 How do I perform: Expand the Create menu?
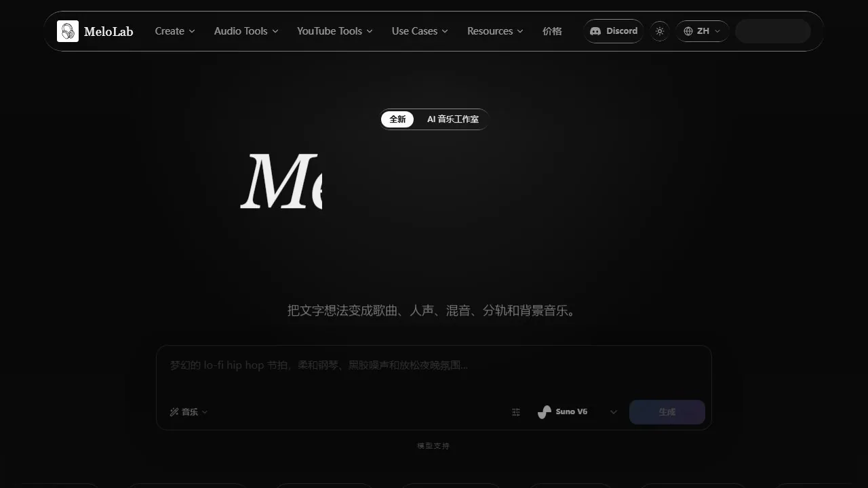click(x=175, y=31)
